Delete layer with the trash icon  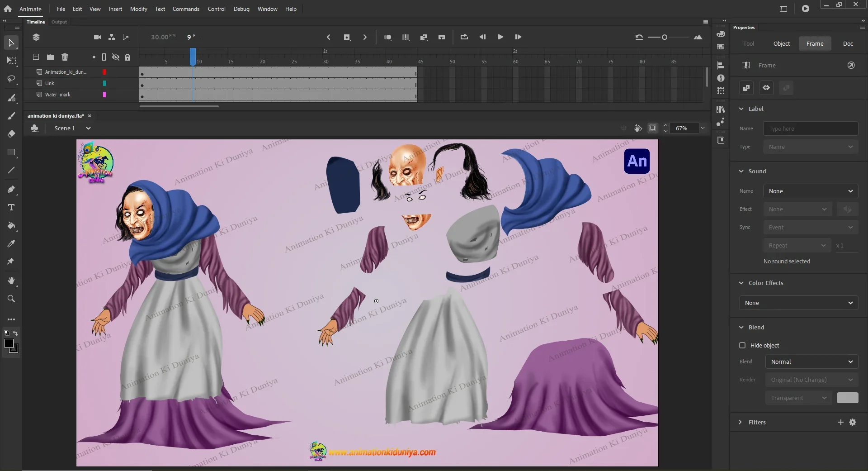coord(65,57)
